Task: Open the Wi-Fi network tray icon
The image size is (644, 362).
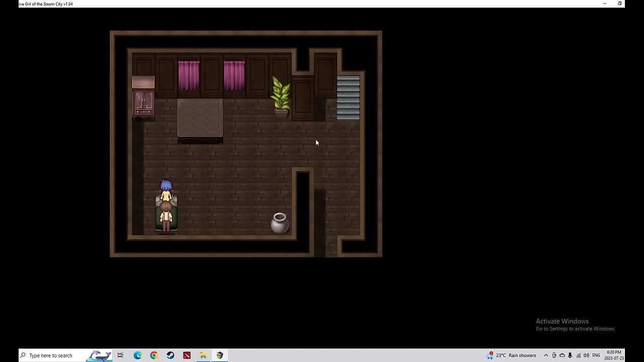Action: pos(578,355)
